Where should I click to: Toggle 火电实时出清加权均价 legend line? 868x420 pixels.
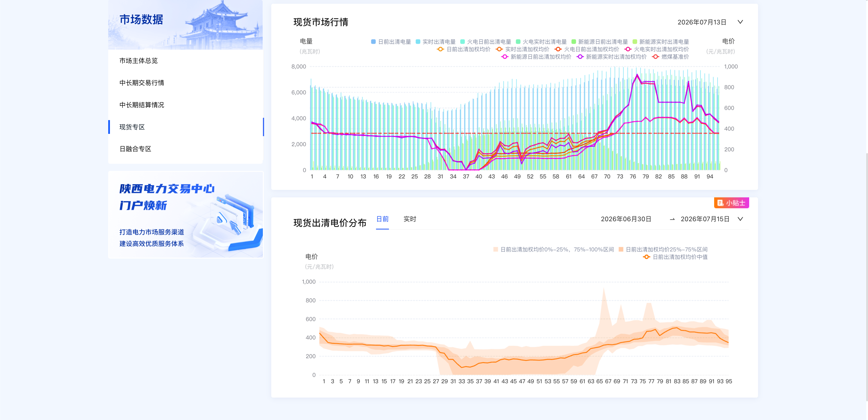click(x=656, y=49)
